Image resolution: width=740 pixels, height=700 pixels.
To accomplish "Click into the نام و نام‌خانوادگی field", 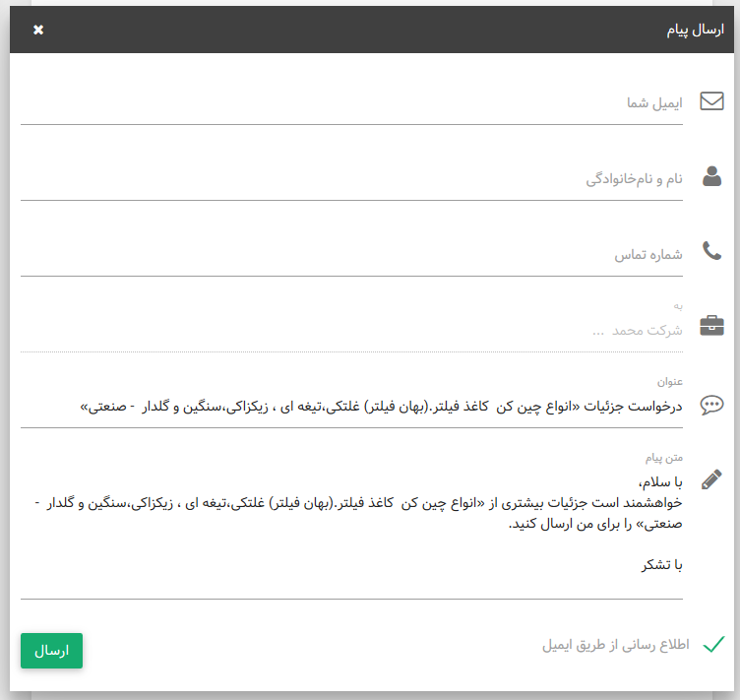I will coord(351,179).
